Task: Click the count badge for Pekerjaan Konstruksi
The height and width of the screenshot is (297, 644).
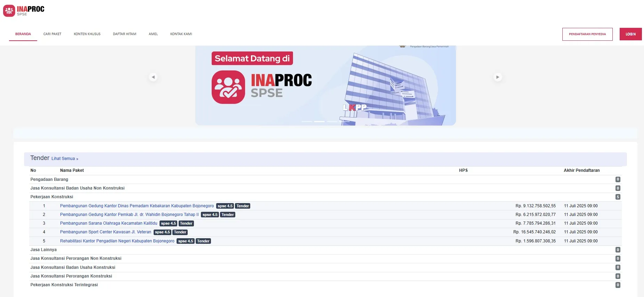Action: coord(618,197)
